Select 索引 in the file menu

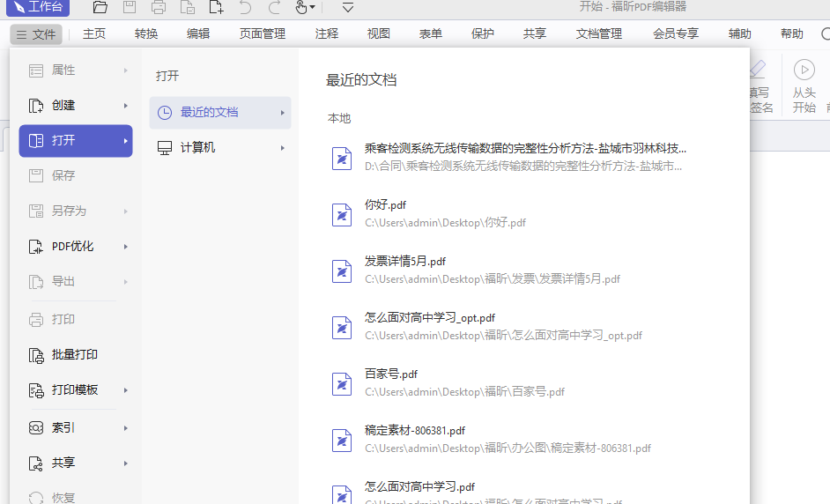pos(63,428)
